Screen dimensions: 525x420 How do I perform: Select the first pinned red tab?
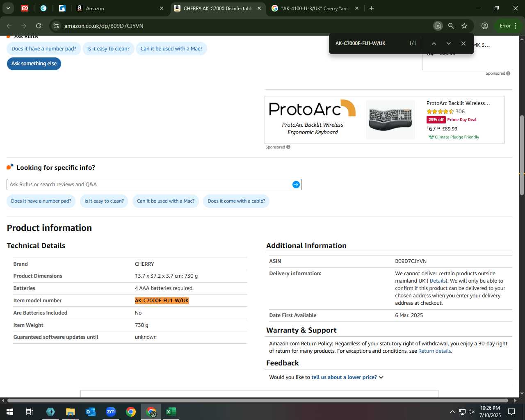pos(25,8)
